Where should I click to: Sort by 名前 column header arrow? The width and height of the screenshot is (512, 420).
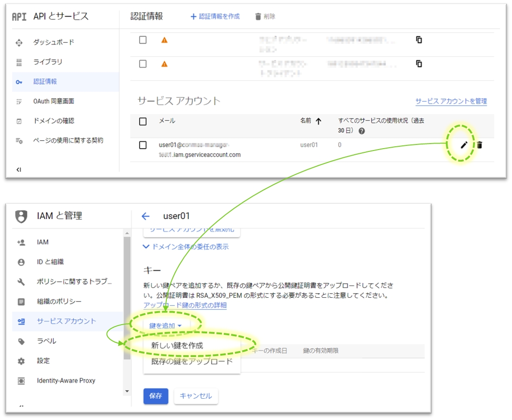(x=318, y=121)
